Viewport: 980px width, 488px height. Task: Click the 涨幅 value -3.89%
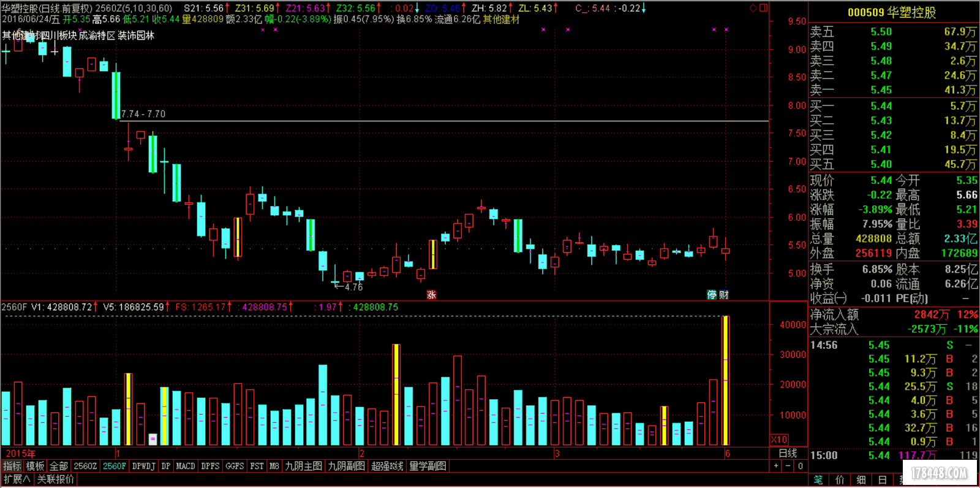coord(875,210)
